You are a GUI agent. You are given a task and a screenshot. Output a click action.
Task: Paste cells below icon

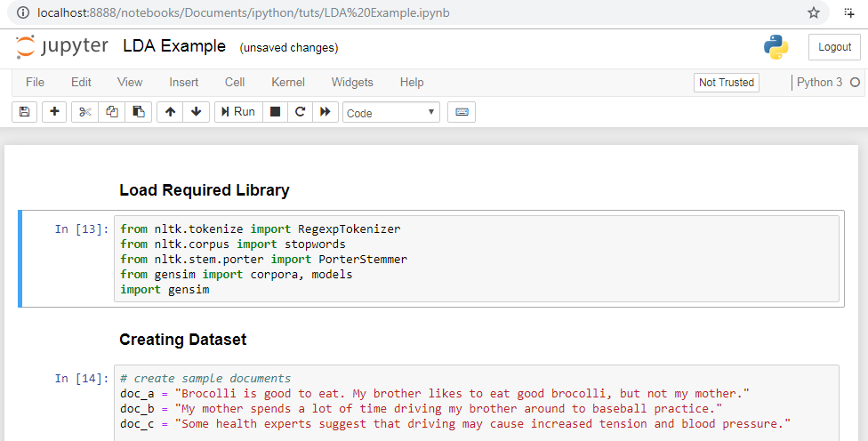139,112
